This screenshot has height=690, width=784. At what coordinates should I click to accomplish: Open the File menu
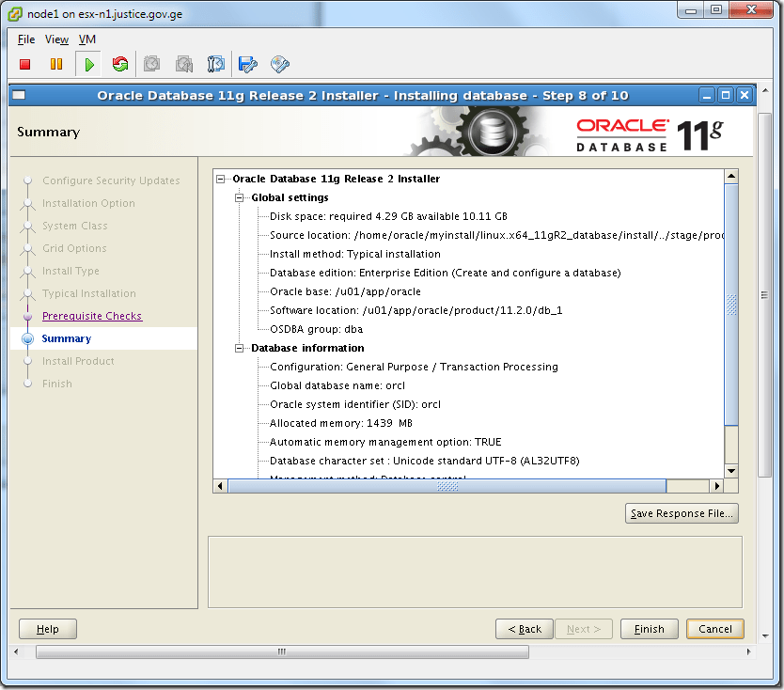tap(25, 39)
